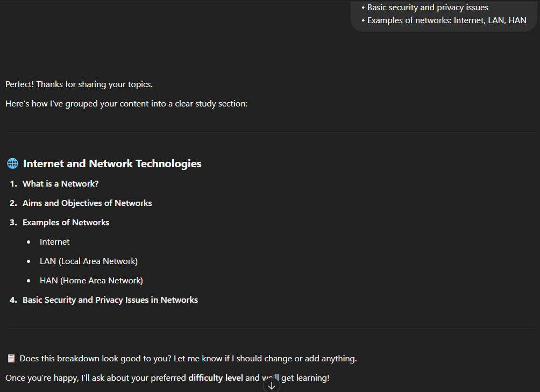Viewport: 540px width, 392px height.
Task: Click the 'What is a Network?' list item
Action: click(x=60, y=184)
